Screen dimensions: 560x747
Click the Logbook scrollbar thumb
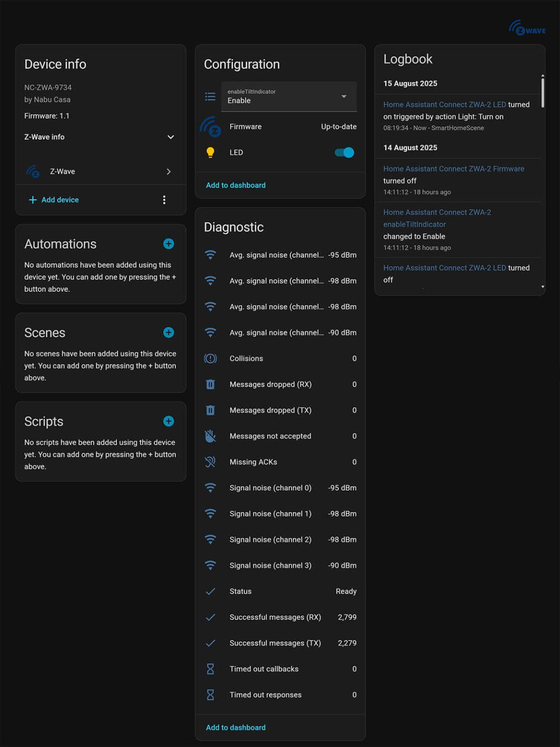point(542,92)
